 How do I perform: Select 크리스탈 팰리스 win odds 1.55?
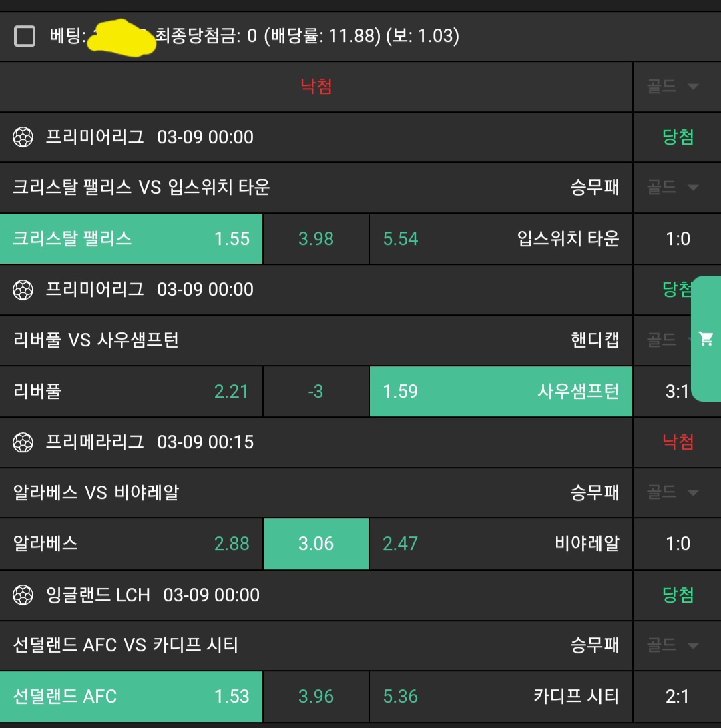pos(132,239)
